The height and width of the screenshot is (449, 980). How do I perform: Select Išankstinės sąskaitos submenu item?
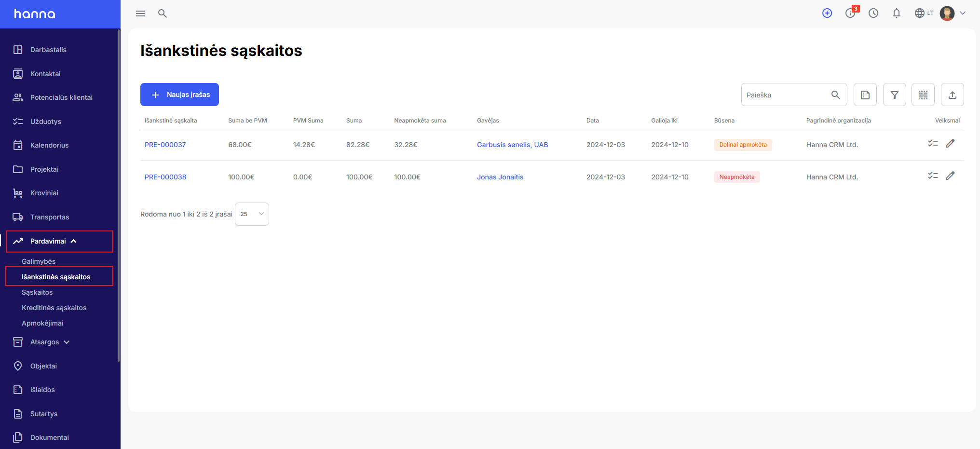56,277
